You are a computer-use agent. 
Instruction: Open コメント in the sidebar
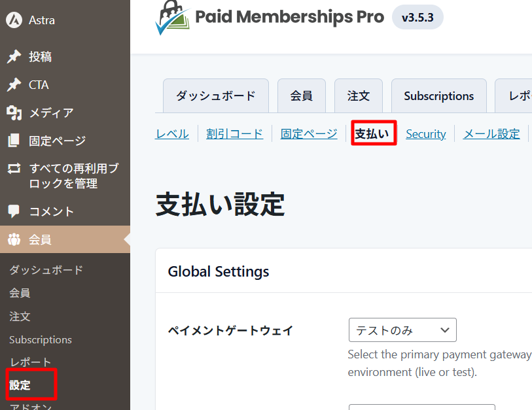[65, 211]
